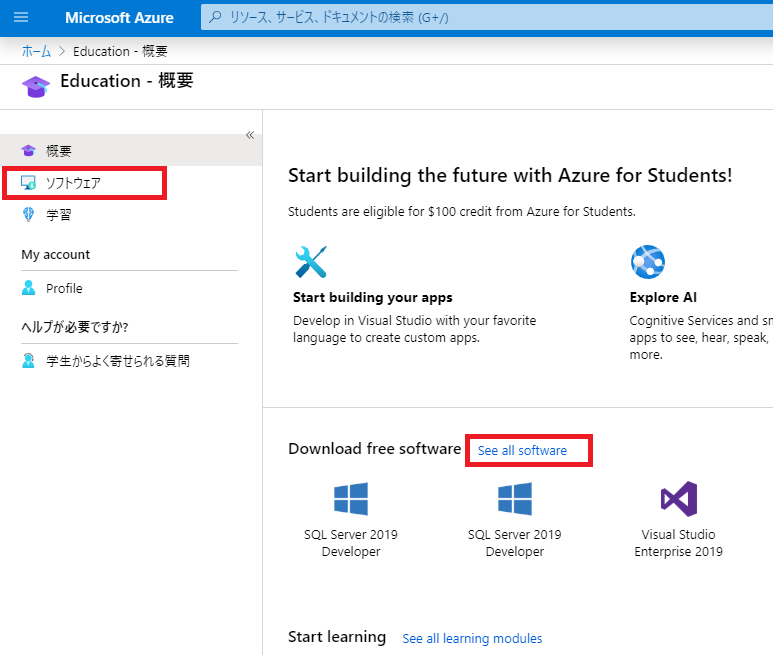Open the hamburger portal menu

coord(21,18)
